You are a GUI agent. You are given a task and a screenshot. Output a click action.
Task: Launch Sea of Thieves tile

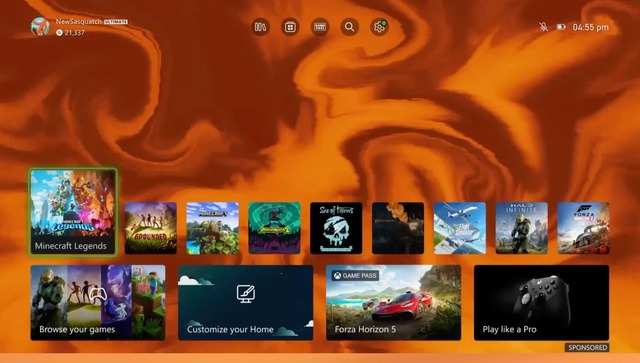[x=336, y=228]
